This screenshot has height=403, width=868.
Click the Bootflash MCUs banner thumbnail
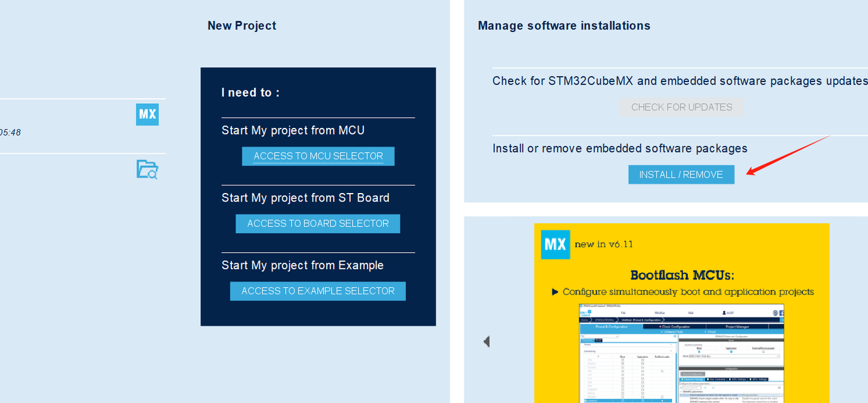coord(681,274)
